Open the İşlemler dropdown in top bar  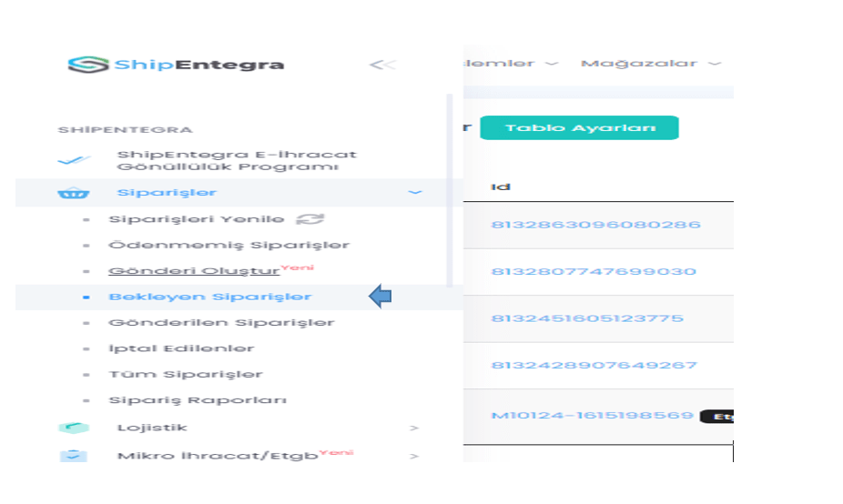512,64
